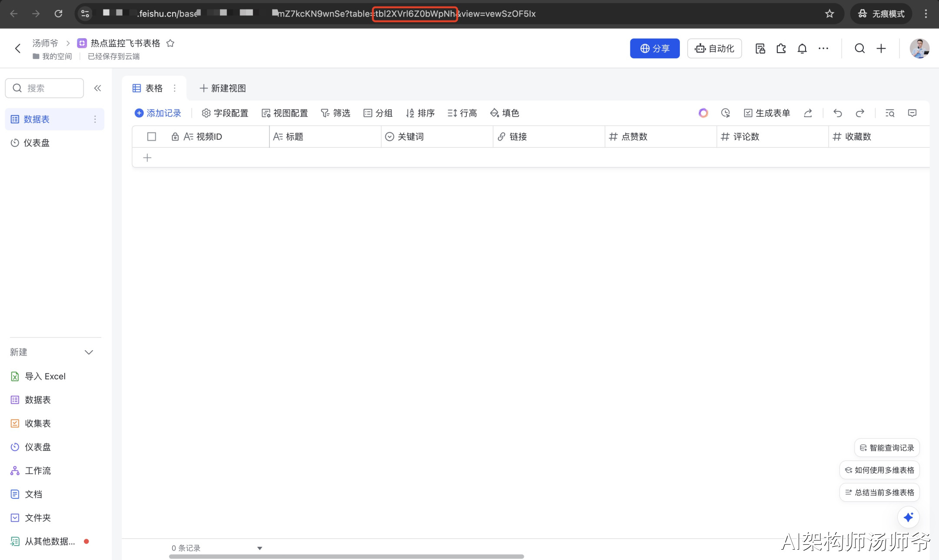Toggle the record comments panel
Screen dimensions: 939x560
tap(912, 113)
